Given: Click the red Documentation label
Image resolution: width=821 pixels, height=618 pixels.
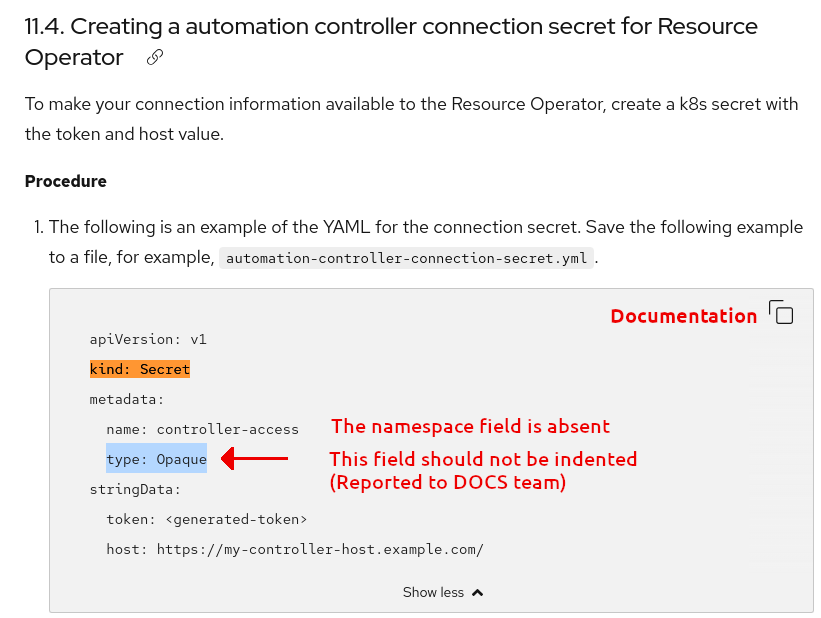Looking at the screenshot, I should click(x=683, y=316).
